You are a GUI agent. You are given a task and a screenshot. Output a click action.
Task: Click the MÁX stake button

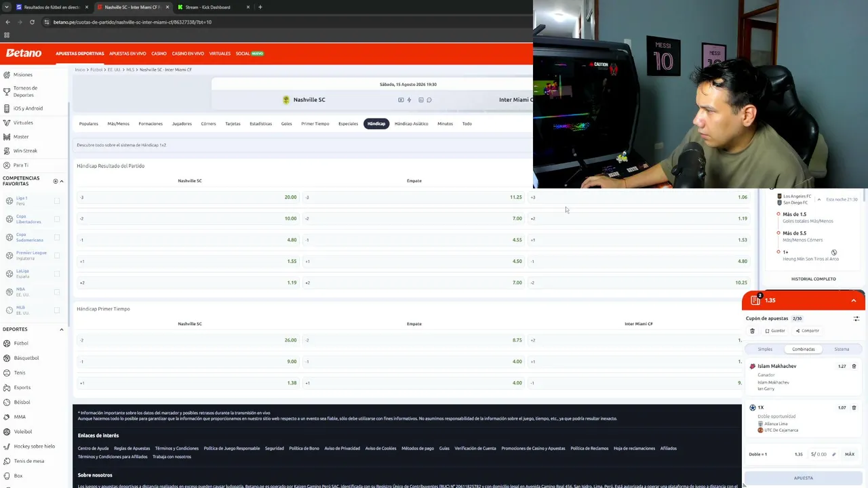[850, 454]
